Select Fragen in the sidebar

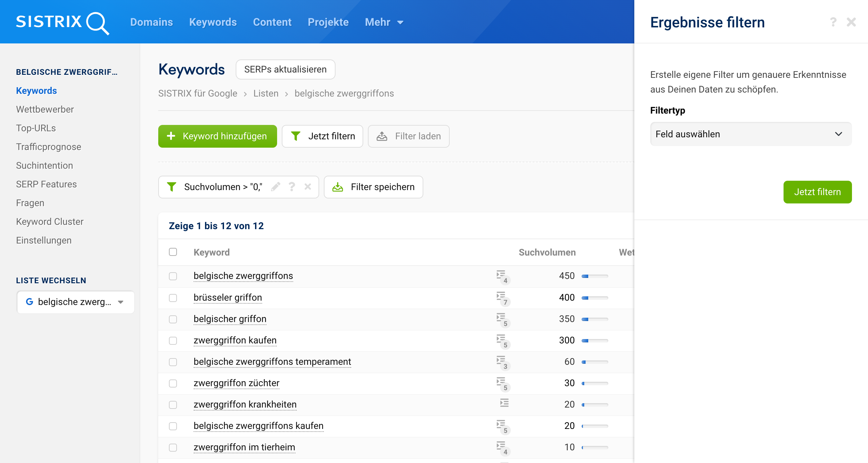30,203
